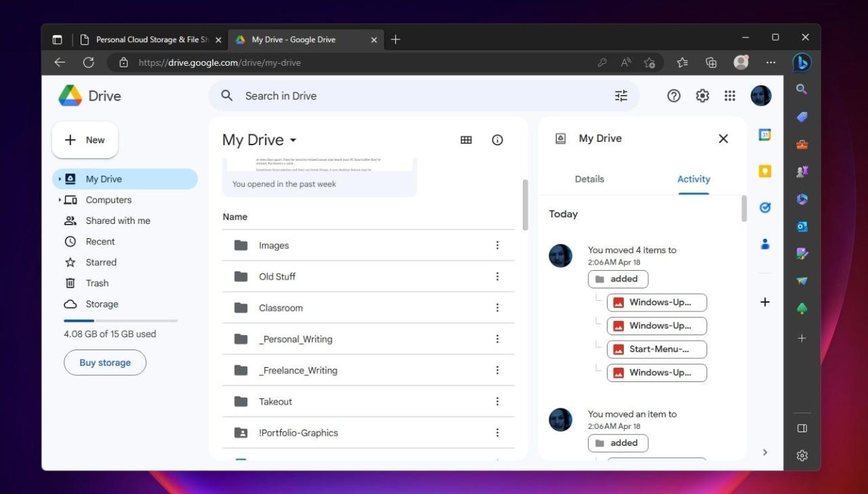Viewport: 868px width, 494px height.
Task: Open more actions for _Personal_Writing folder
Action: click(497, 339)
